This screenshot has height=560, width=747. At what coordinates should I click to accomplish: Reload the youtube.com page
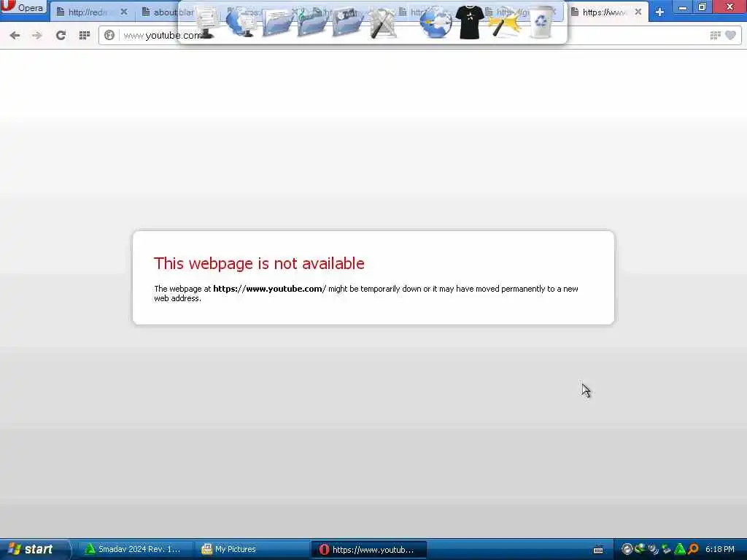(61, 35)
